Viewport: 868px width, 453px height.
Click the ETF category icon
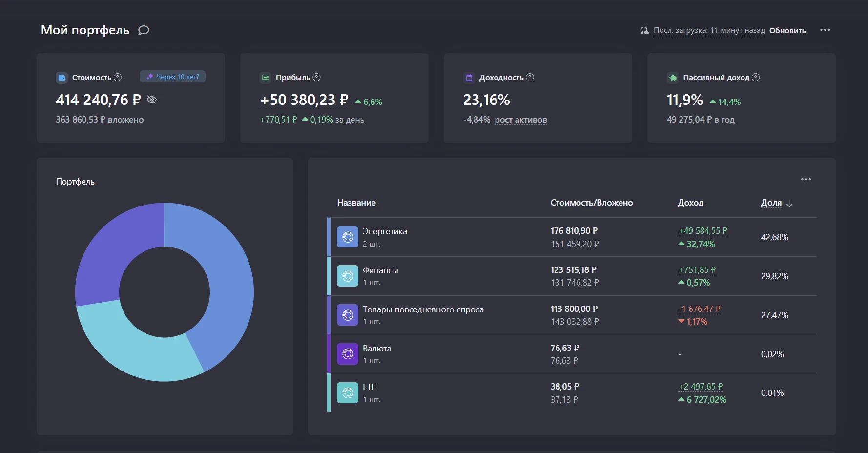click(348, 393)
